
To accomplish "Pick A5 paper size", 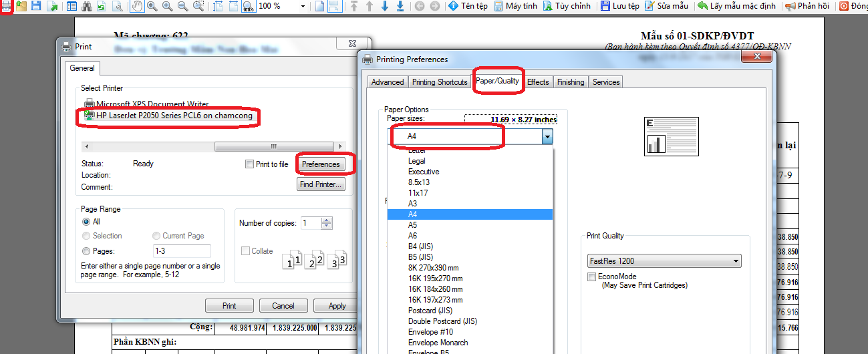I will 470,225.
